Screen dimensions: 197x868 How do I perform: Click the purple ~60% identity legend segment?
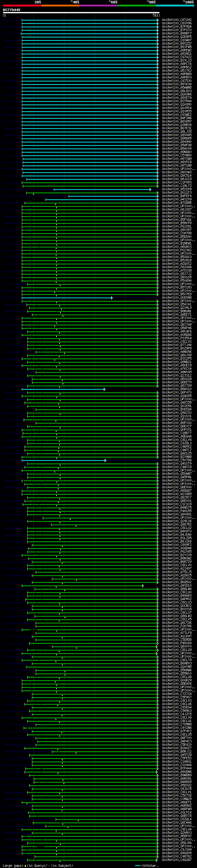98,6
